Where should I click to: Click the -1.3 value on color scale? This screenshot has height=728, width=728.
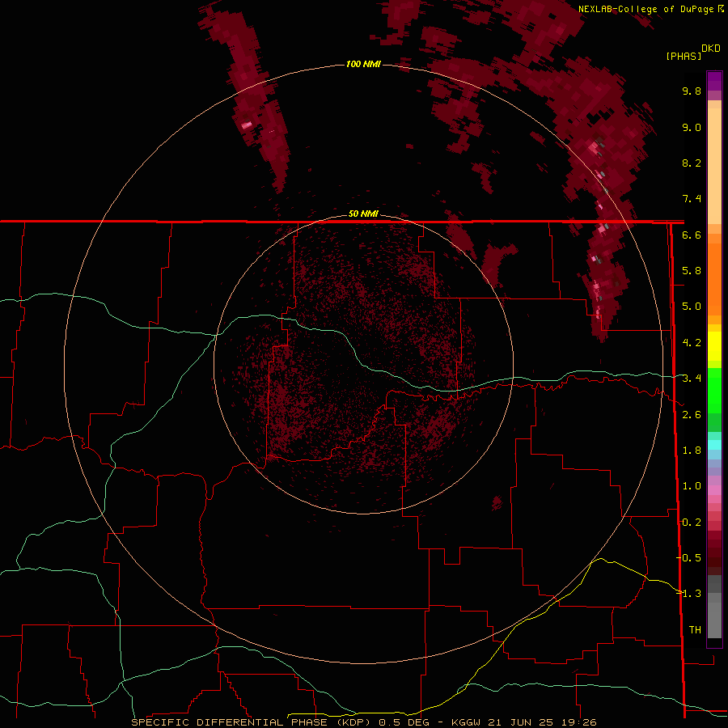tap(689, 594)
